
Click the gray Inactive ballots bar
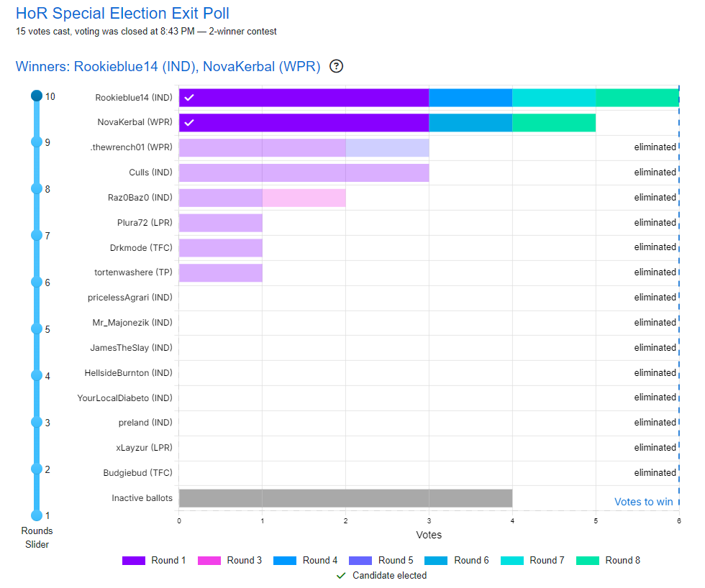point(345,498)
